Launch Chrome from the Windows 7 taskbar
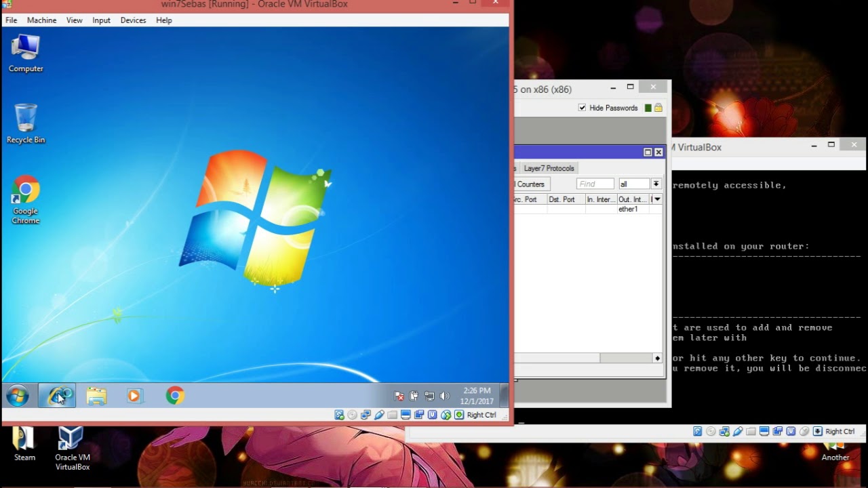 click(x=175, y=396)
